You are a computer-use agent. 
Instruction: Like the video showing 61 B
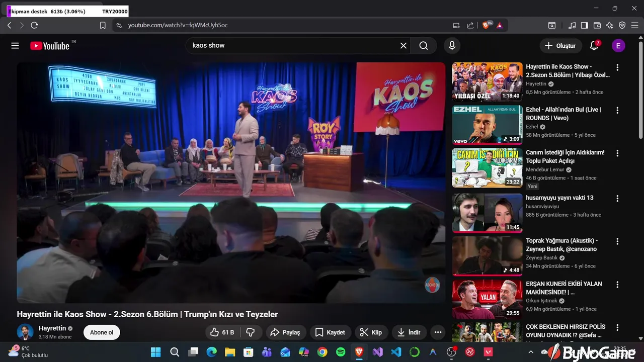click(222, 332)
